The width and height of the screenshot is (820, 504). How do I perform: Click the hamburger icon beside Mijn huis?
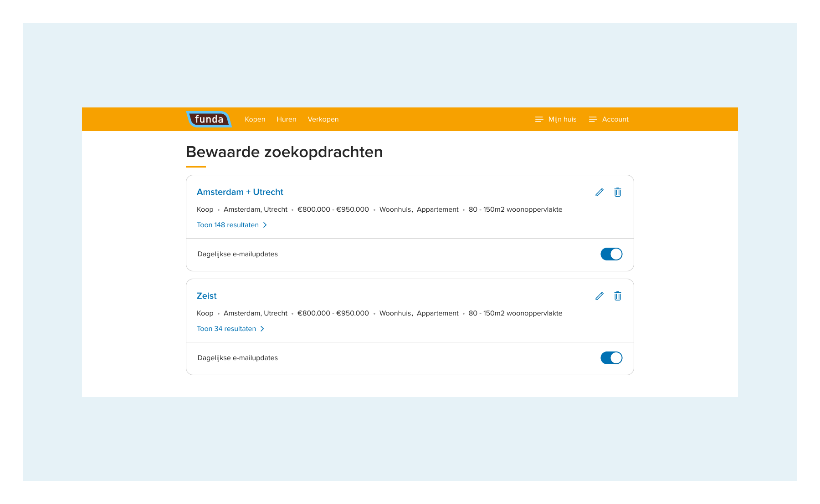(x=539, y=119)
